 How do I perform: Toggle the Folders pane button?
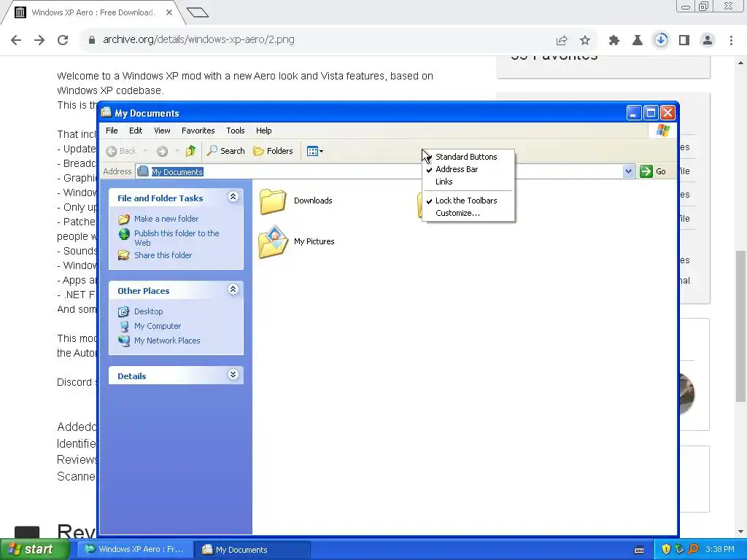pyautogui.click(x=273, y=151)
